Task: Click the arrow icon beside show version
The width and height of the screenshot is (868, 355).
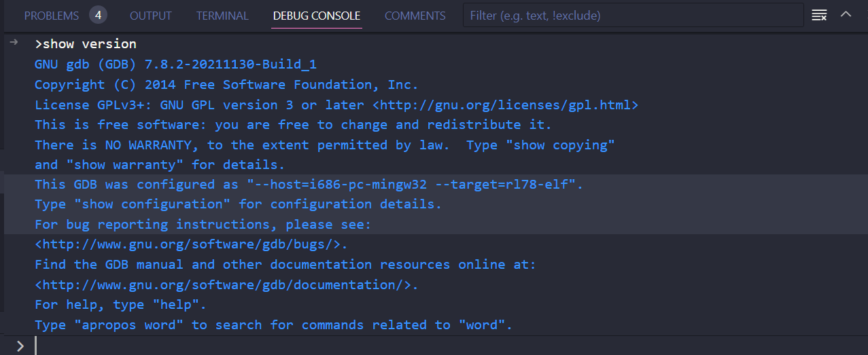Action: pyautogui.click(x=14, y=43)
